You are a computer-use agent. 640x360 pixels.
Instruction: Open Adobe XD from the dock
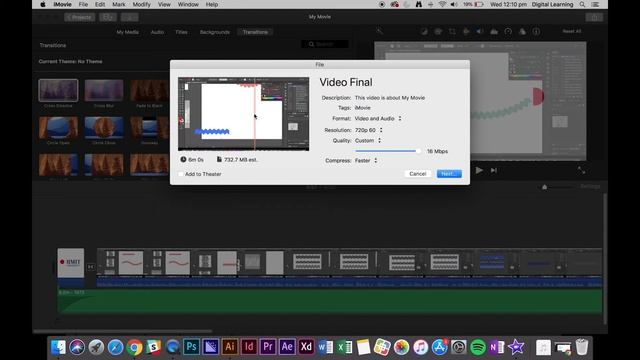[306, 347]
